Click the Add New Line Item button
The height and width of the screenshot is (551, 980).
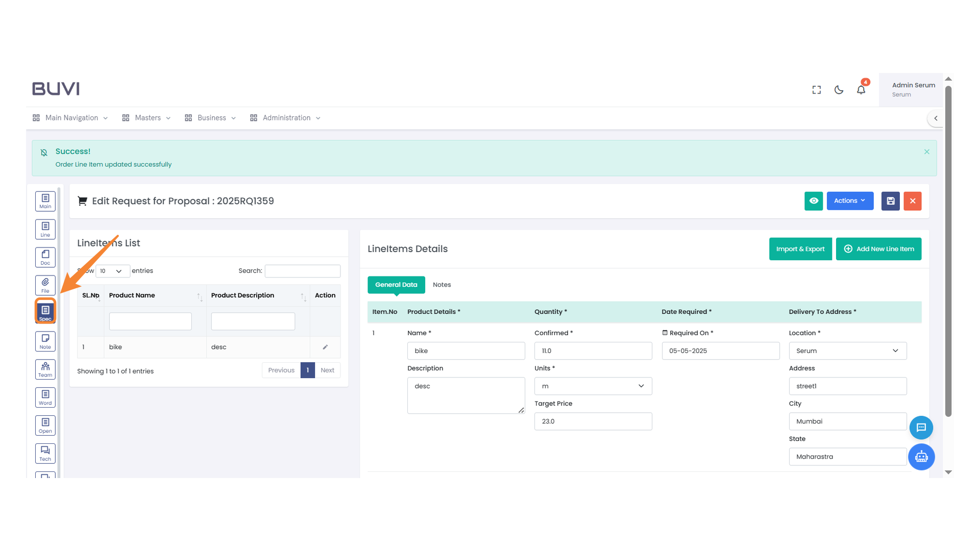click(878, 248)
